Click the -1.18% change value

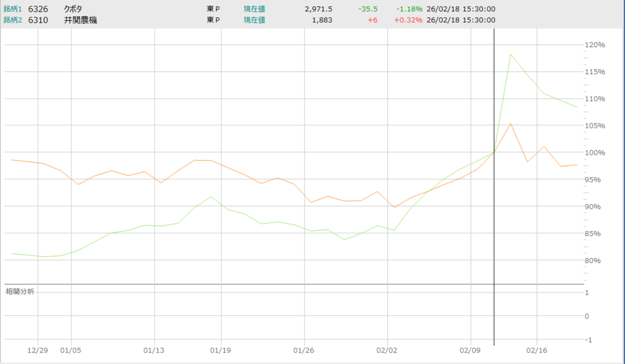pos(409,9)
